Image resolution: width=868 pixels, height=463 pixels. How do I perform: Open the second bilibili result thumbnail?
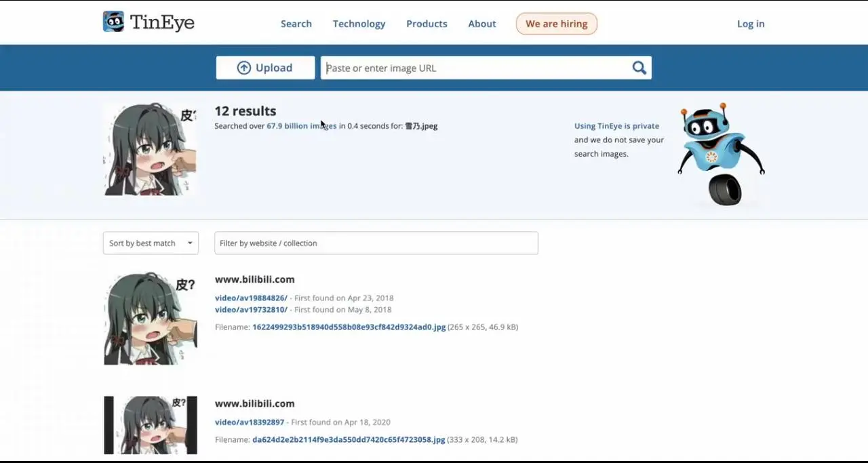click(x=151, y=425)
